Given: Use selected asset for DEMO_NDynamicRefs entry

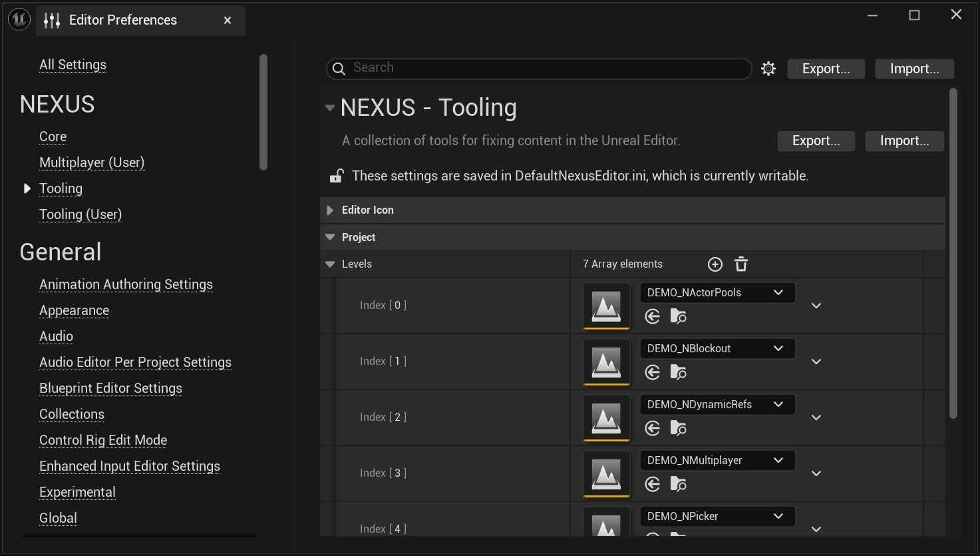Looking at the screenshot, I should (x=651, y=428).
